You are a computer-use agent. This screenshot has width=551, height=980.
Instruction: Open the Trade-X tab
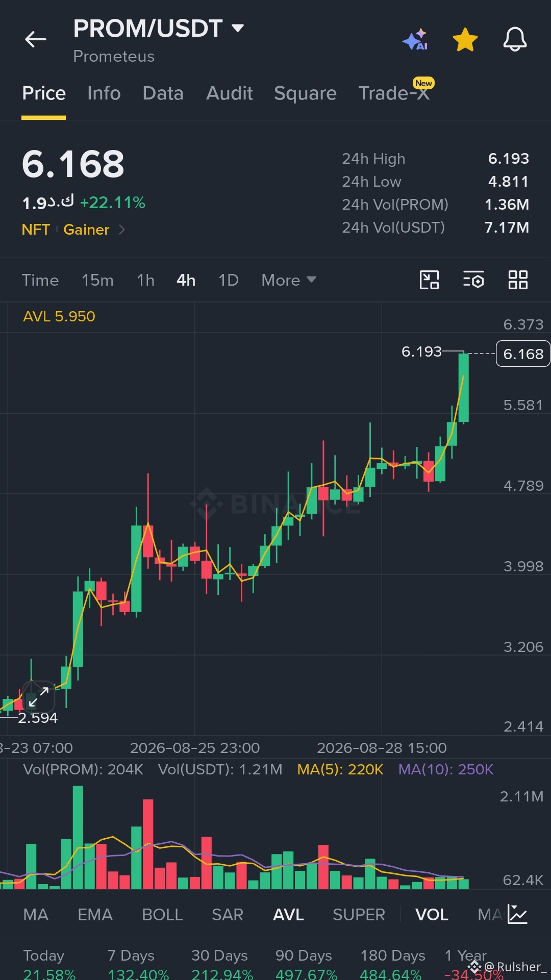[394, 93]
